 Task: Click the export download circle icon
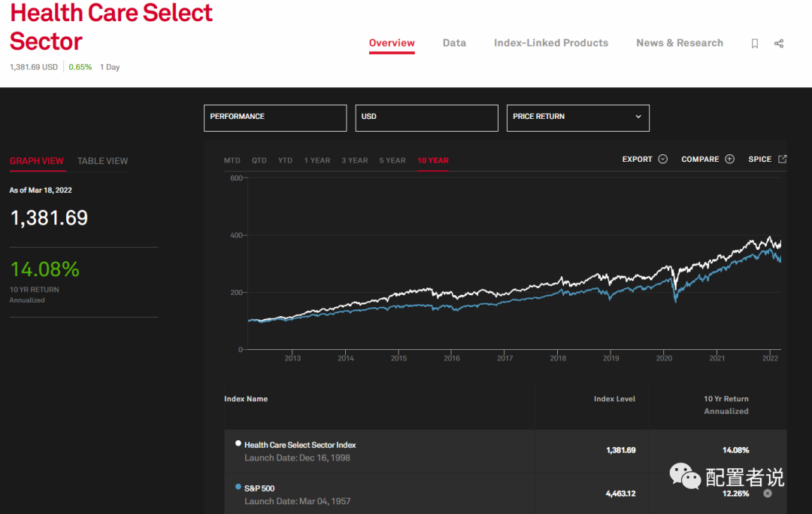[x=663, y=159]
